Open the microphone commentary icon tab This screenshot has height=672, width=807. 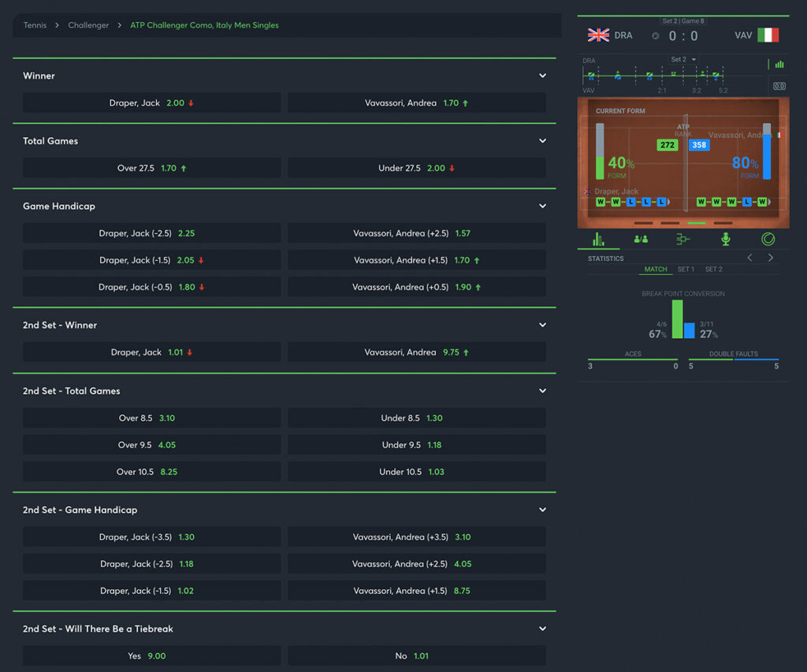(x=726, y=239)
